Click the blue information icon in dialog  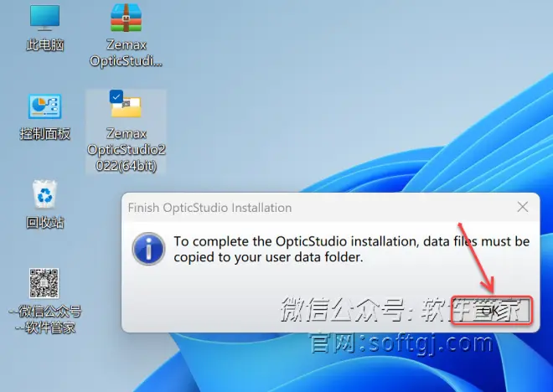pos(148,249)
